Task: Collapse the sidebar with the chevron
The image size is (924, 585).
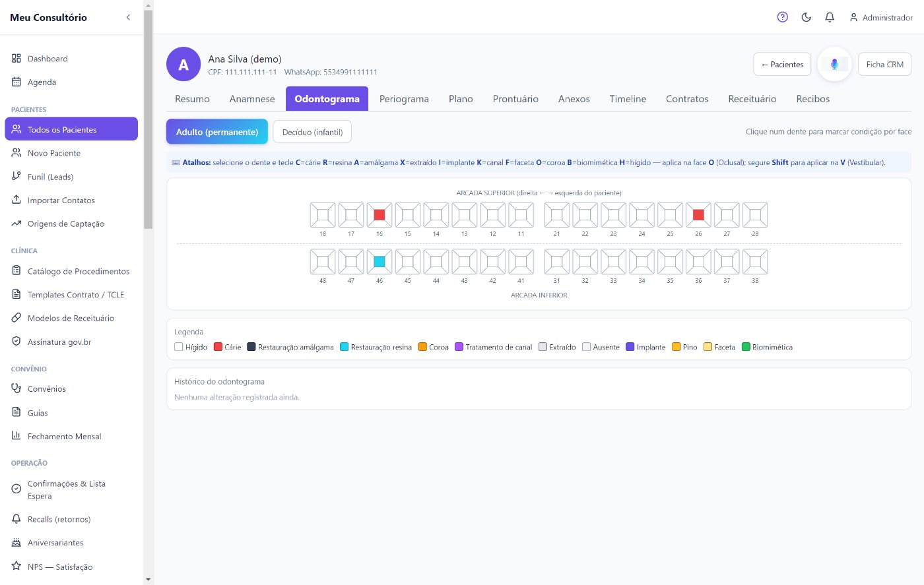Action: click(x=128, y=17)
